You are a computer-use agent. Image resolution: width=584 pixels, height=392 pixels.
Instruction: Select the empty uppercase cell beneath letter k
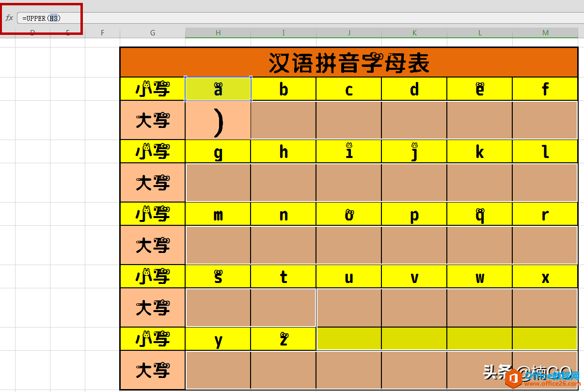(x=480, y=183)
